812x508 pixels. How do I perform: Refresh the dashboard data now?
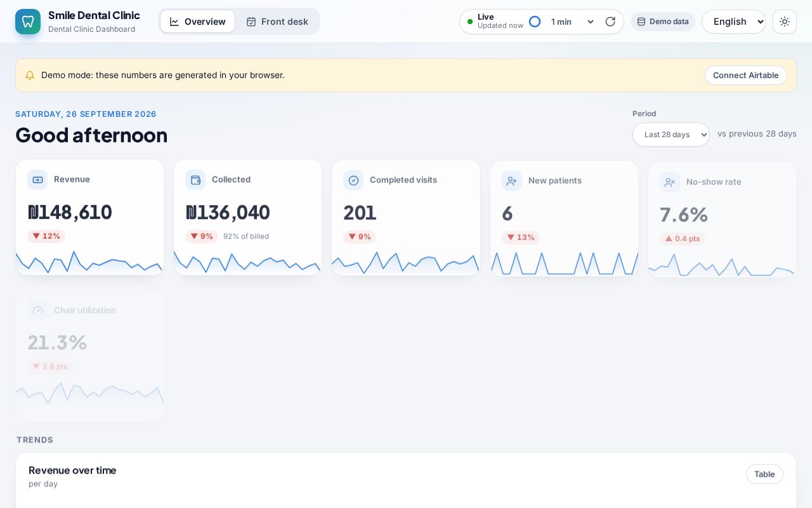click(x=610, y=22)
